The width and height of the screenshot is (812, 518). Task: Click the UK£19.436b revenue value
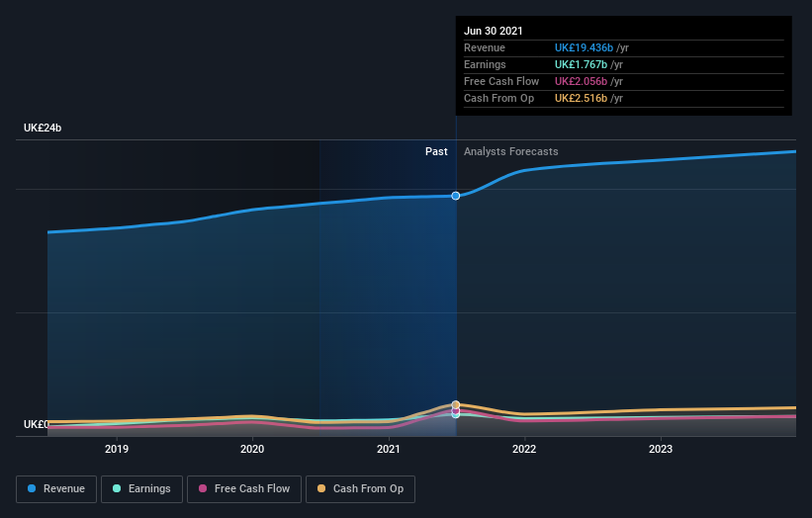tap(584, 47)
